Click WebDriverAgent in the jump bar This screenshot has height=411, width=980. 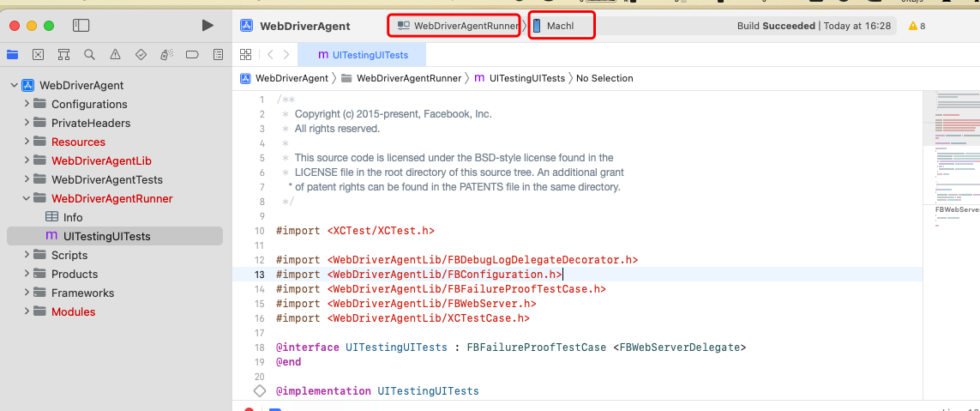(x=285, y=78)
